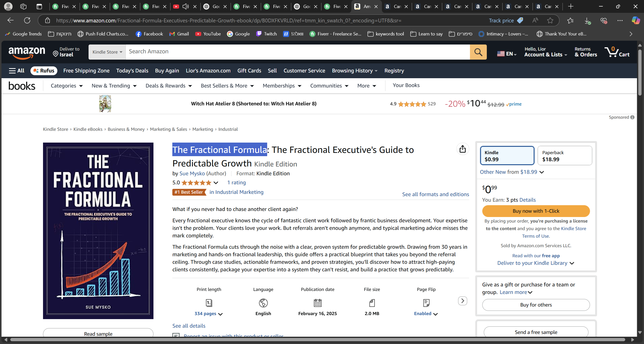
Task: Open a new browser tab
Action: click(571, 7)
